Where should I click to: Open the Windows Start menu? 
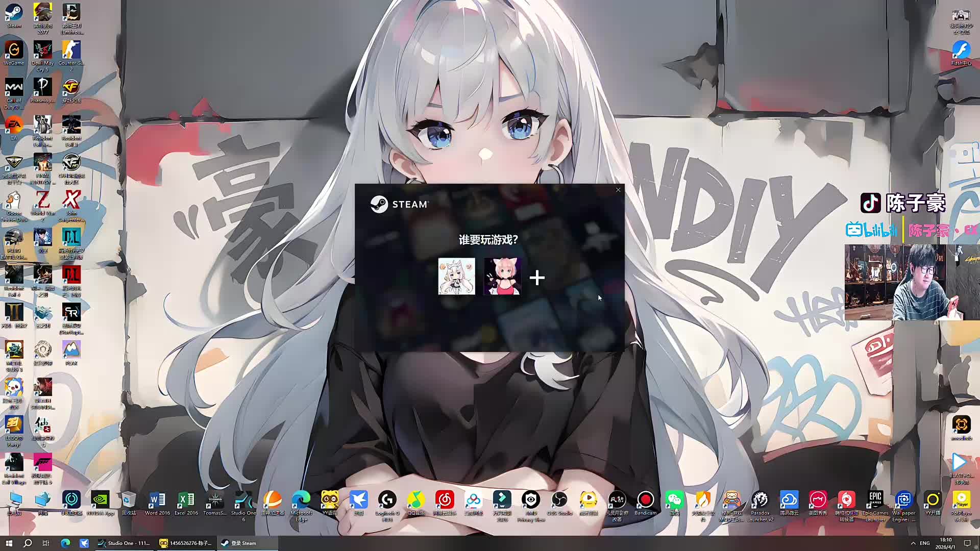9,543
